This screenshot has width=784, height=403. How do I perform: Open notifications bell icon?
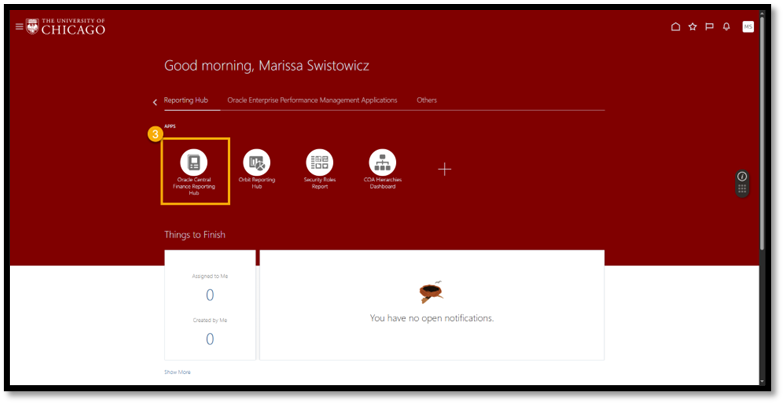click(x=726, y=26)
